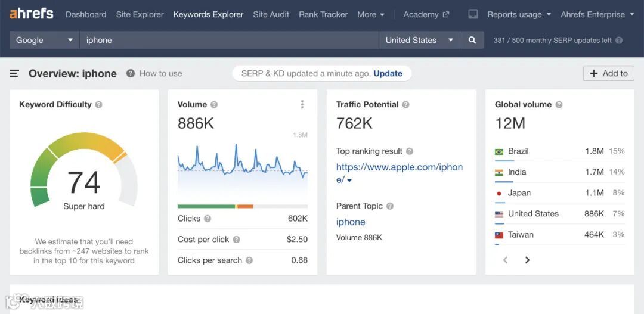Open the Dashboard tab
The width and height of the screenshot is (644, 314).
click(x=86, y=14)
